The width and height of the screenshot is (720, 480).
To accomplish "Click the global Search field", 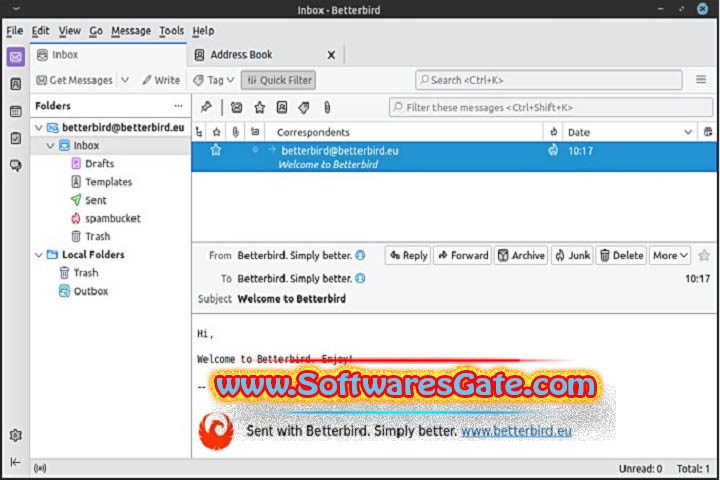I will point(549,80).
